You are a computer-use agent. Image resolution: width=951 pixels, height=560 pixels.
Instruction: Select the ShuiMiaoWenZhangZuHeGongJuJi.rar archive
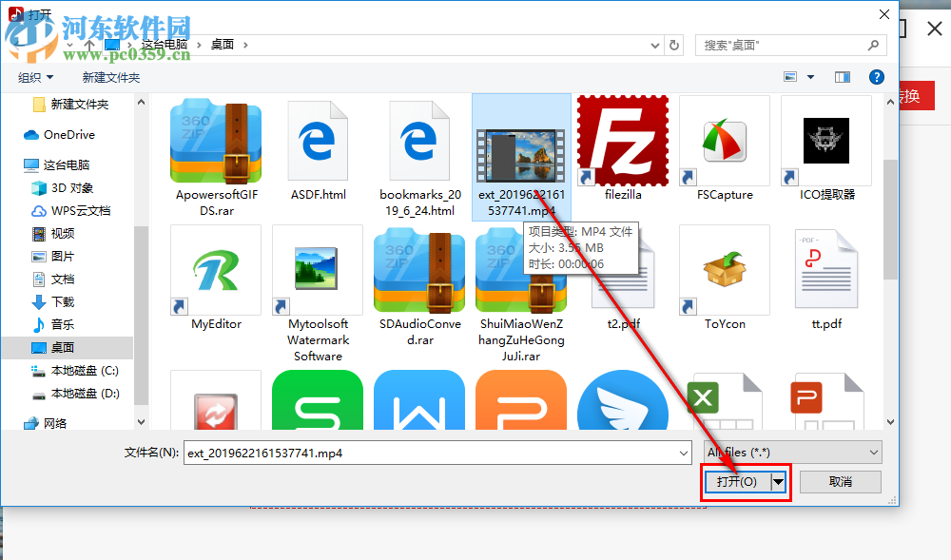(521, 295)
